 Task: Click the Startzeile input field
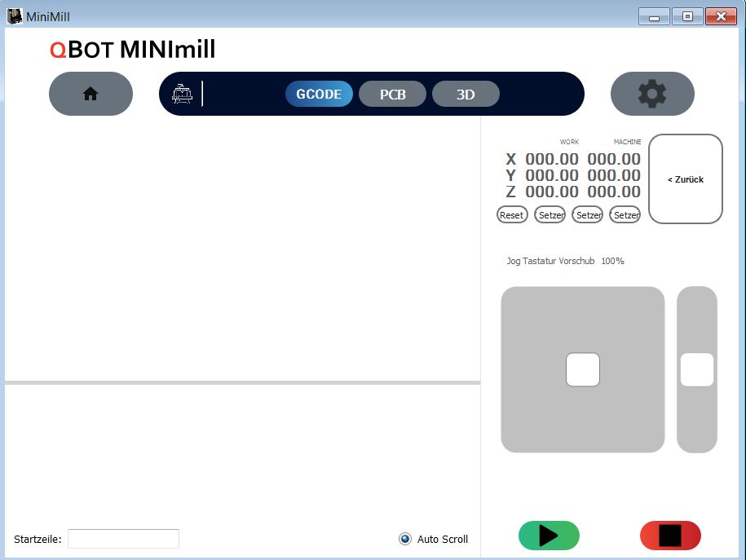124,539
